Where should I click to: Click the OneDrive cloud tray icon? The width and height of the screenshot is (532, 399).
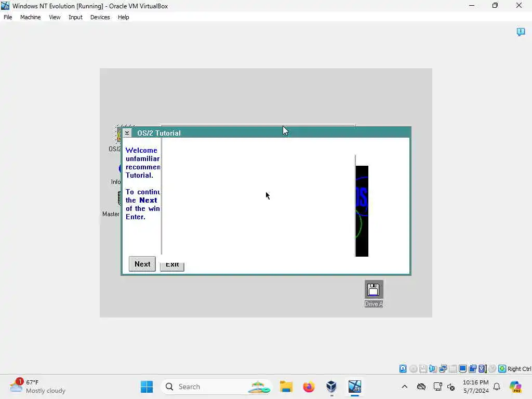click(421, 387)
